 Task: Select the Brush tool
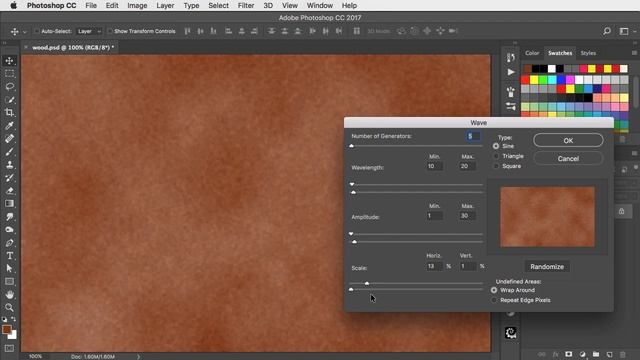click(9, 152)
